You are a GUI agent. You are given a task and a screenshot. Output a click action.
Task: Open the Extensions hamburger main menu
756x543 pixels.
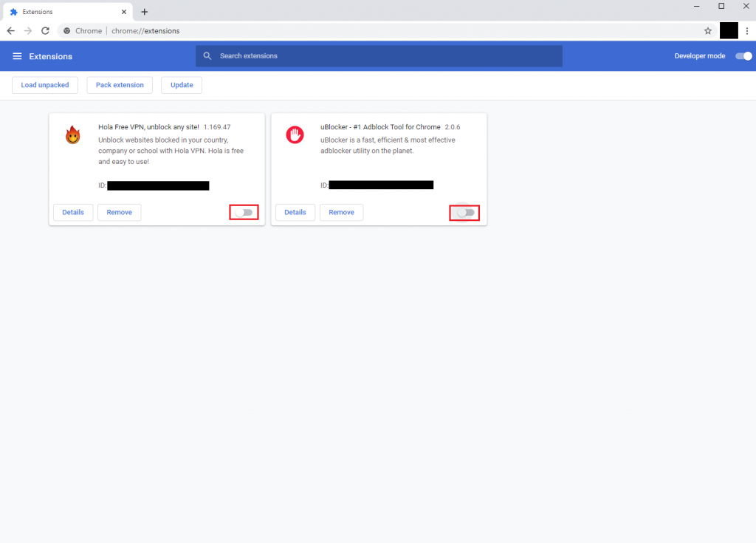point(17,56)
